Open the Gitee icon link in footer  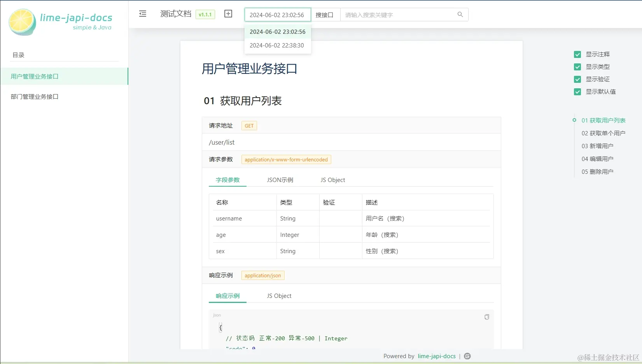coord(467,356)
